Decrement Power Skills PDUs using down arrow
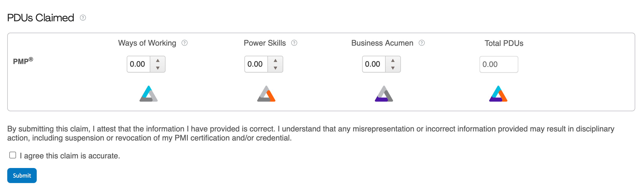644x196 pixels. point(275,68)
